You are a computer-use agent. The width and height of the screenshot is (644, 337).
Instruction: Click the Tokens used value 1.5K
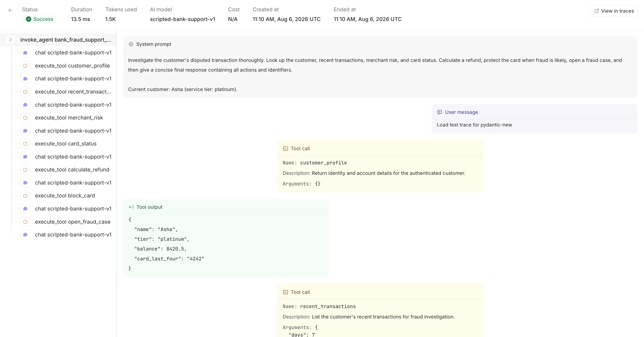110,19
